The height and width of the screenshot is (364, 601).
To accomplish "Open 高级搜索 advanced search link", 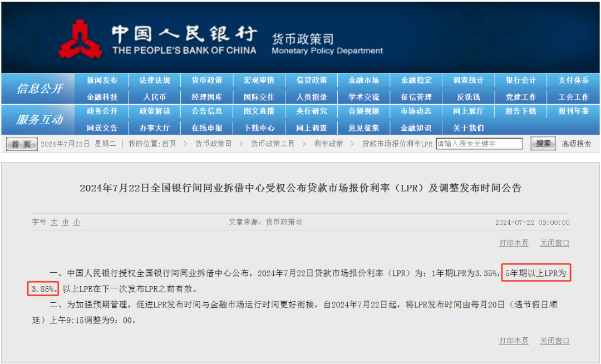I will point(577,144).
